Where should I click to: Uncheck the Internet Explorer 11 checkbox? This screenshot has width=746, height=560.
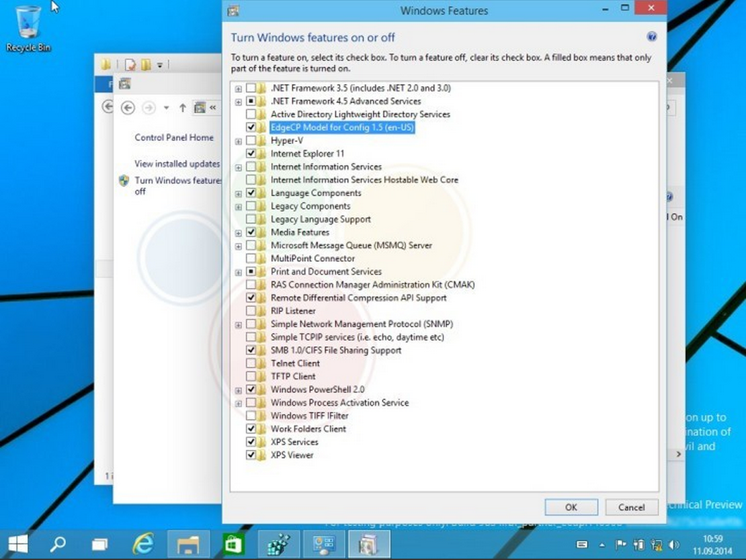click(251, 154)
